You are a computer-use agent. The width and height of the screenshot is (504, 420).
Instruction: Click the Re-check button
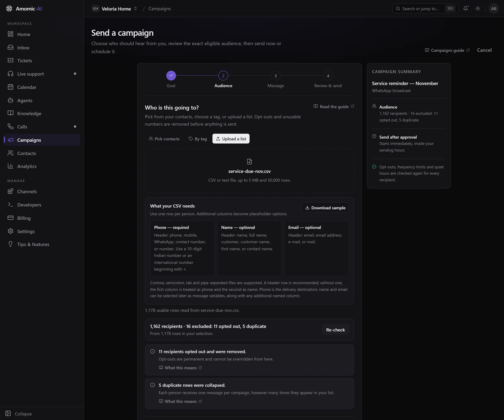(335, 330)
